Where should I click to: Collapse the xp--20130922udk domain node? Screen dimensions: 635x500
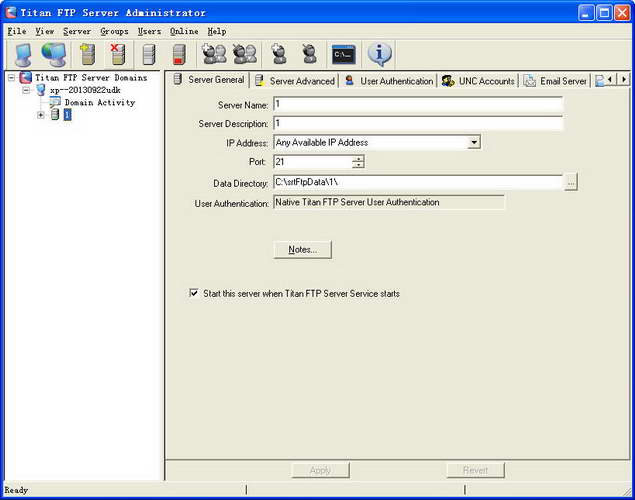pos(27,90)
